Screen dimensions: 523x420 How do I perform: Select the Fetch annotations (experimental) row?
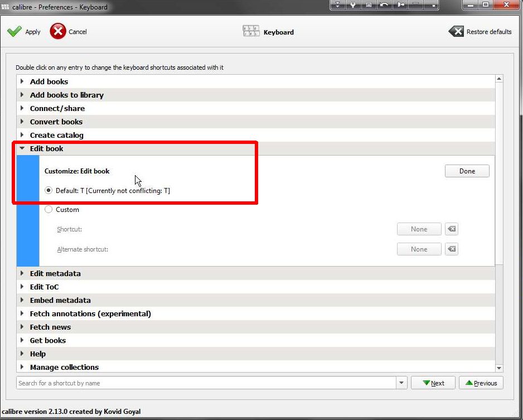click(255, 313)
